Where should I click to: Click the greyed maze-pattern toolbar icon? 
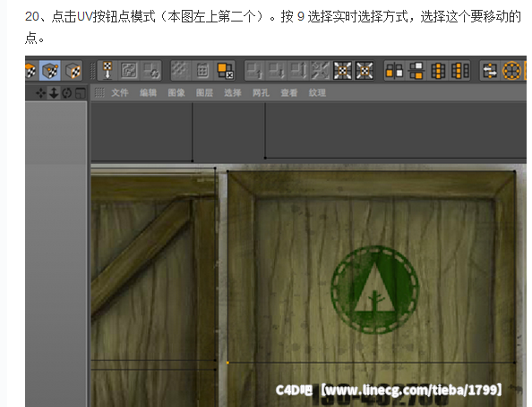129,71
